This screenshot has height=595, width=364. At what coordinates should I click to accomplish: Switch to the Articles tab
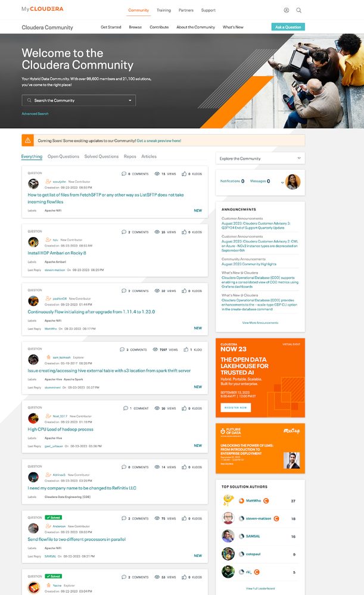[149, 156]
